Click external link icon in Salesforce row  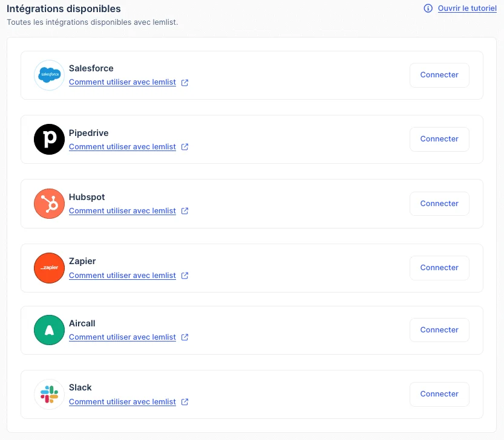[x=185, y=83]
